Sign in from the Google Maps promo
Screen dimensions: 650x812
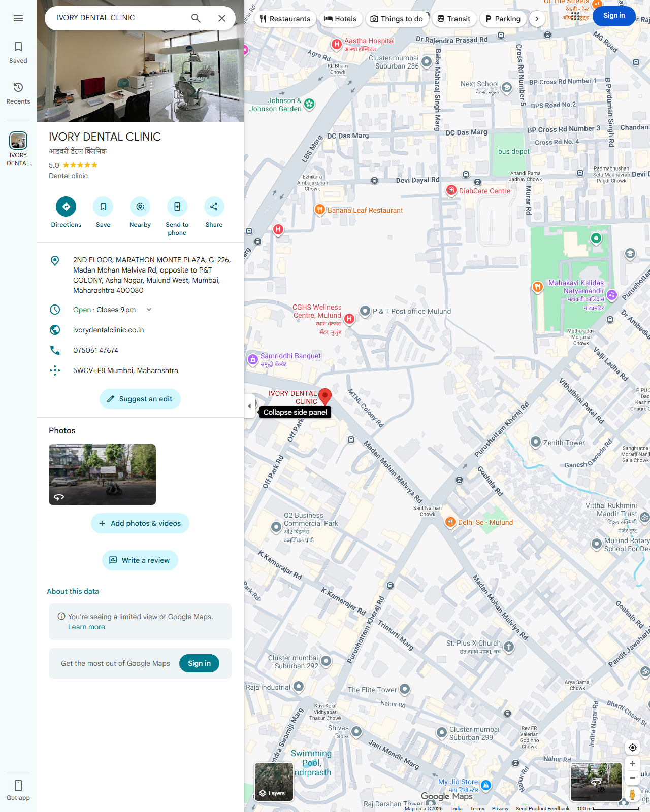[199, 663]
